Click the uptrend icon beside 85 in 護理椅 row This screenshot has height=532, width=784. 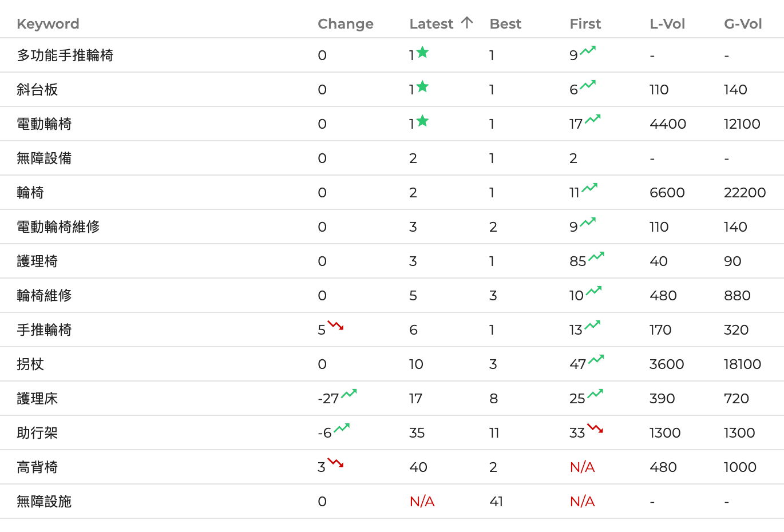pos(596,257)
